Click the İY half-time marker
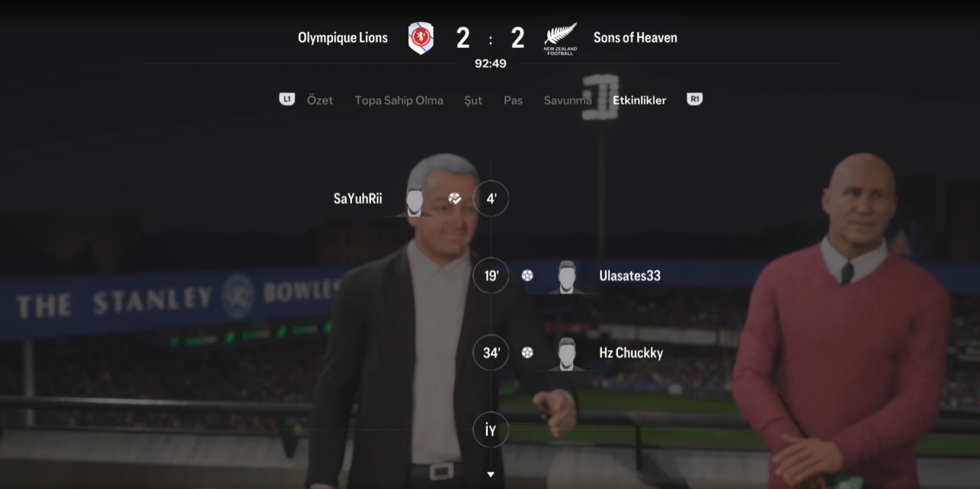 tap(491, 430)
